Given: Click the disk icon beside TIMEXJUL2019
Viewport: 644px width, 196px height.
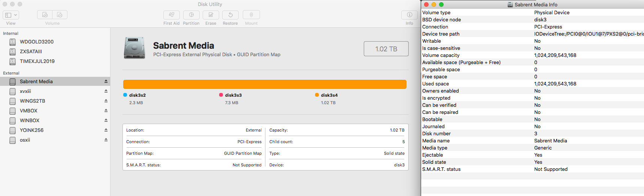Looking at the screenshot, I should coord(13,61).
